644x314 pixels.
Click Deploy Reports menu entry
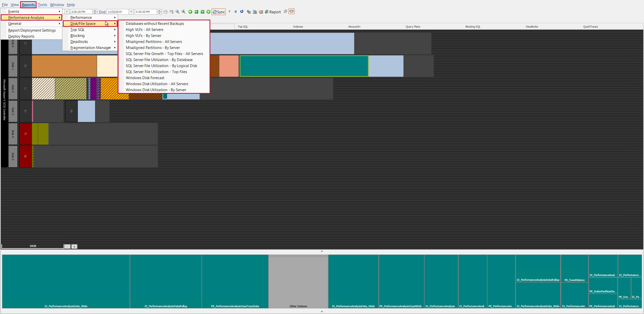(x=21, y=36)
